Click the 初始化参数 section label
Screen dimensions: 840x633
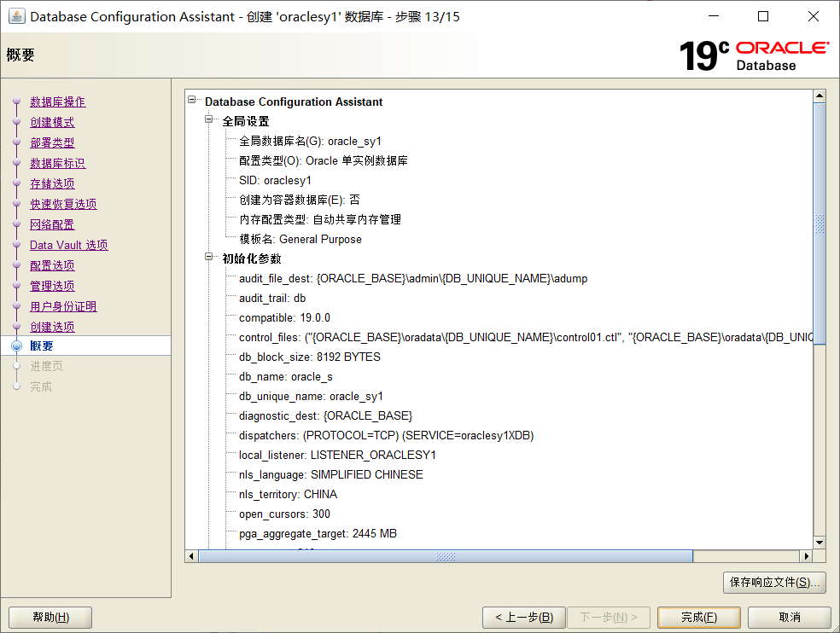tap(252, 258)
